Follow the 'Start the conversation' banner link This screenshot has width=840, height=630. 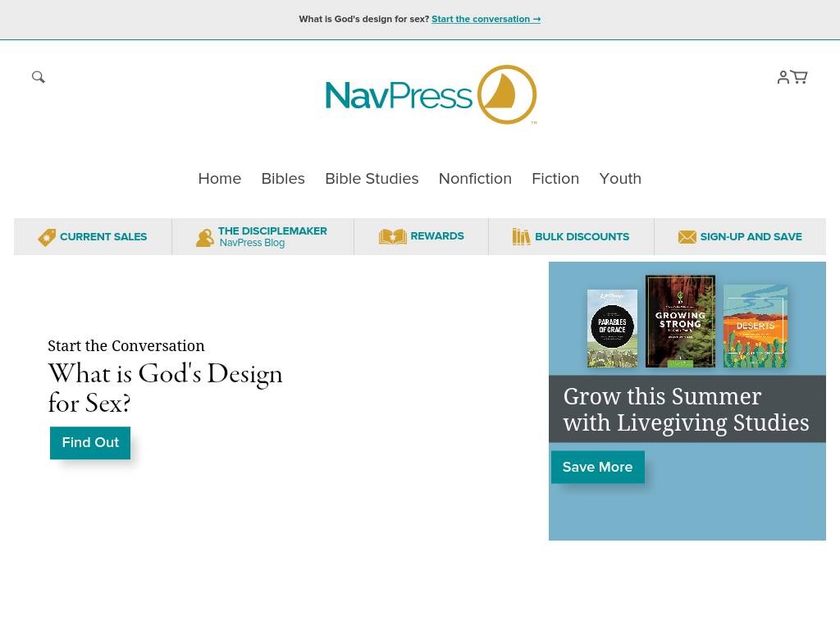tap(486, 20)
